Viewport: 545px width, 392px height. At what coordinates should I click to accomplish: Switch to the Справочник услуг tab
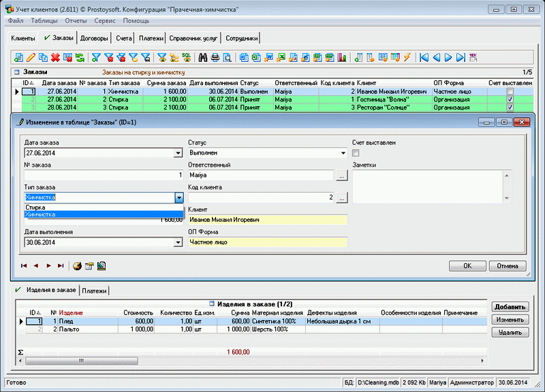pos(193,38)
